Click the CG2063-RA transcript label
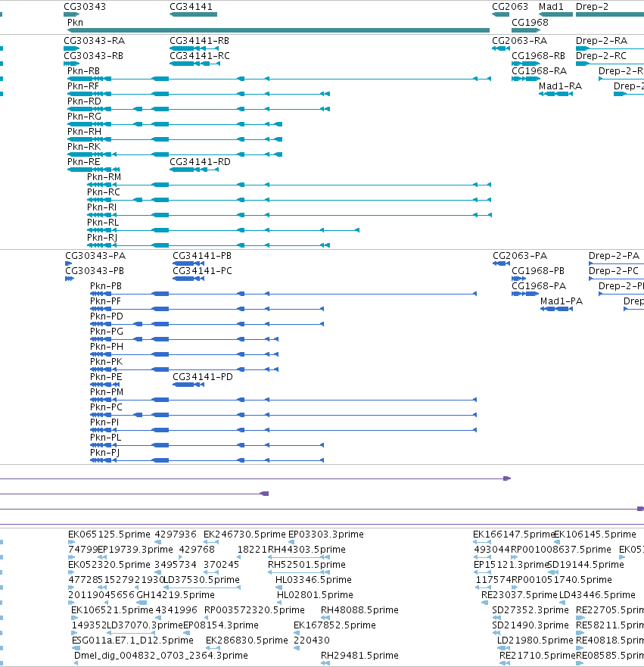Image resolution: width=644 pixels, height=667 pixels. [519, 41]
